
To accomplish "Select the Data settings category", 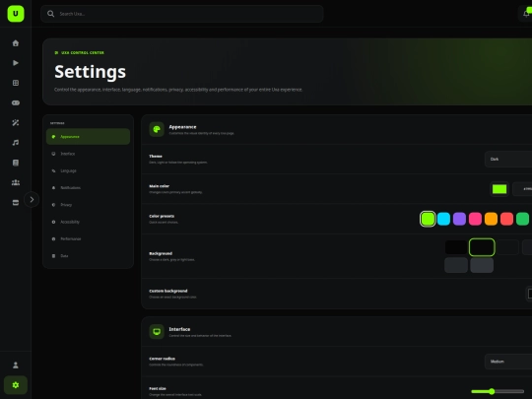I will click(88, 256).
